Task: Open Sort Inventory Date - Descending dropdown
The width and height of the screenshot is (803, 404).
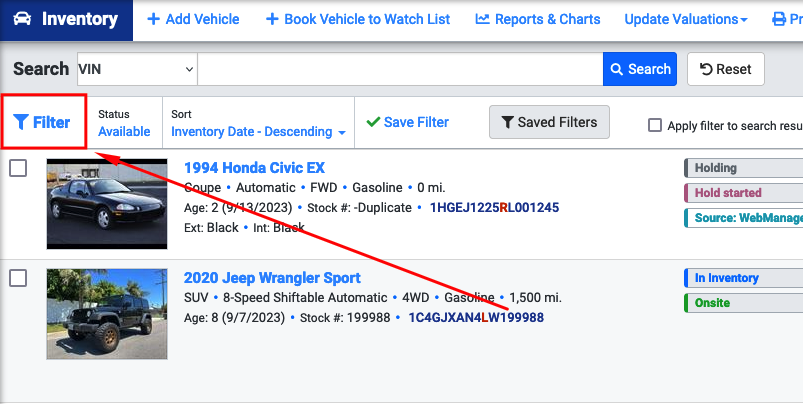Action: (x=258, y=132)
